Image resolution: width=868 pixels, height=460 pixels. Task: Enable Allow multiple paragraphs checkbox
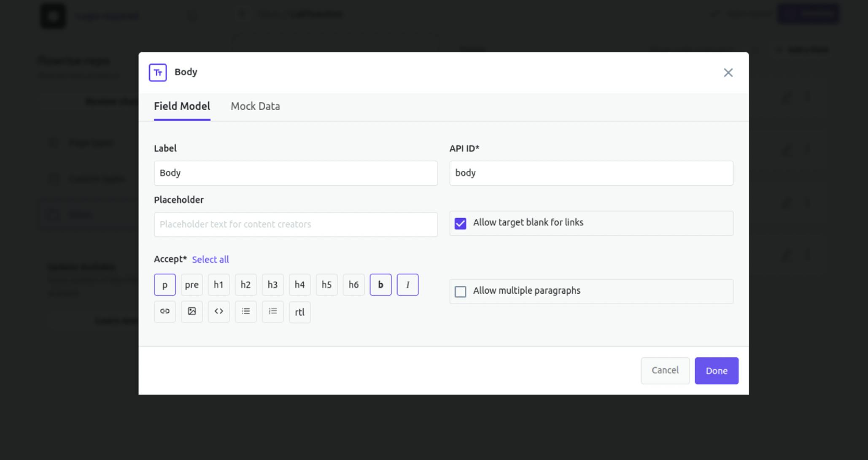coord(460,292)
